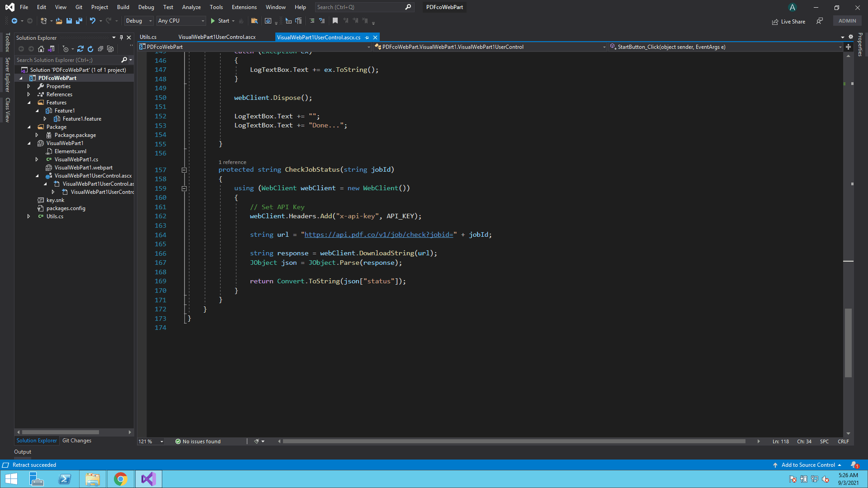Open the Any CPU platform dropdown
Viewport: 868px width, 488px height.
(x=181, y=21)
